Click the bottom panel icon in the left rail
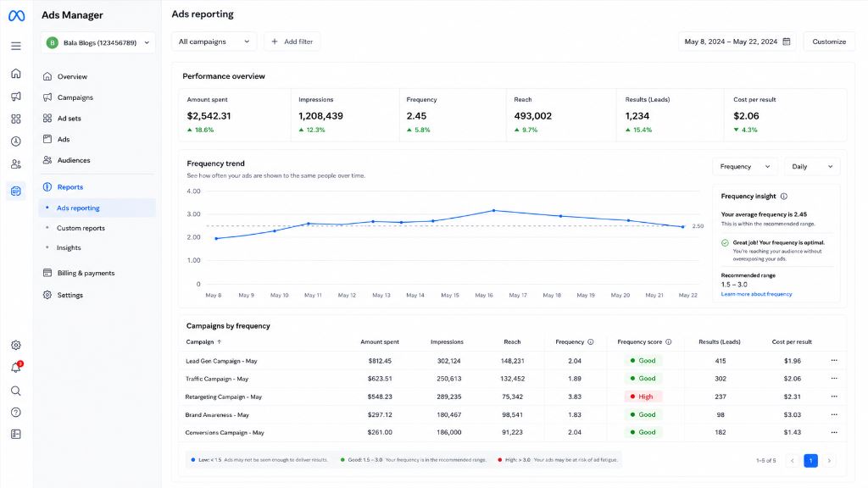This screenshot has width=868, height=488. click(16, 435)
